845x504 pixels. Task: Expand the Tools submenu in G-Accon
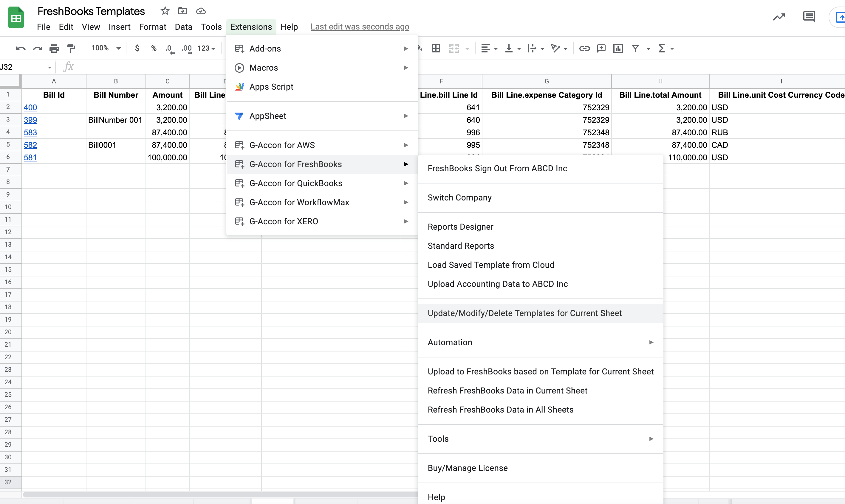pos(541,439)
